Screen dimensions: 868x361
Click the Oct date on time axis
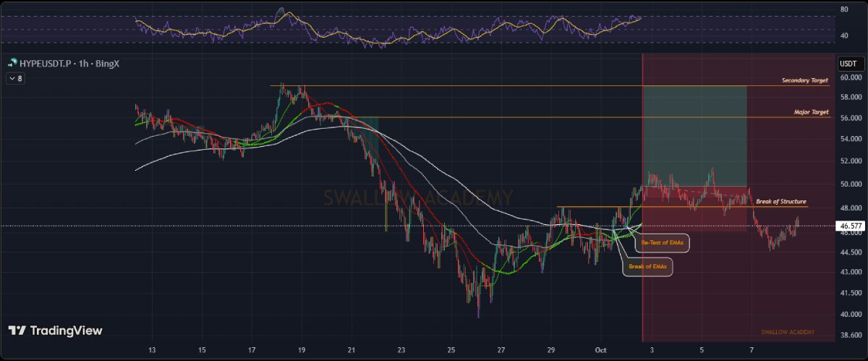pos(601,349)
